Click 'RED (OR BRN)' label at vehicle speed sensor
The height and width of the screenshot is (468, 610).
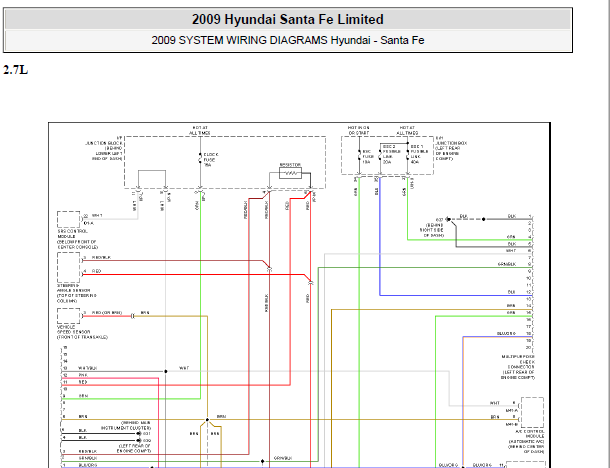click(107, 313)
